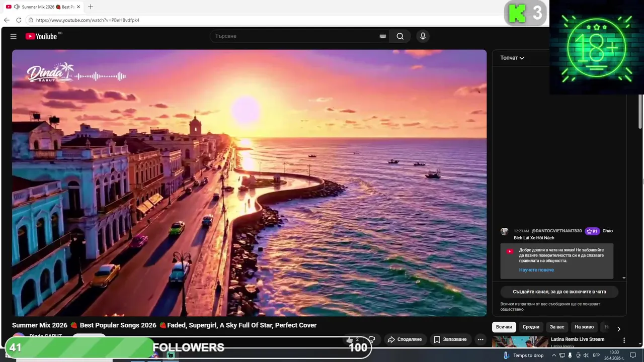
Task: Select the Сродни filter chip
Action: (x=531, y=327)
